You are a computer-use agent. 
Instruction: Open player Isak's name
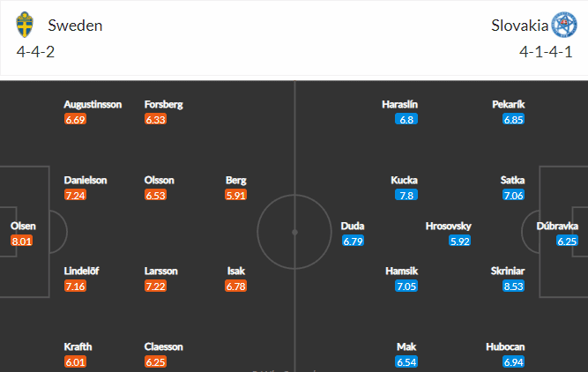click(236, 271)
